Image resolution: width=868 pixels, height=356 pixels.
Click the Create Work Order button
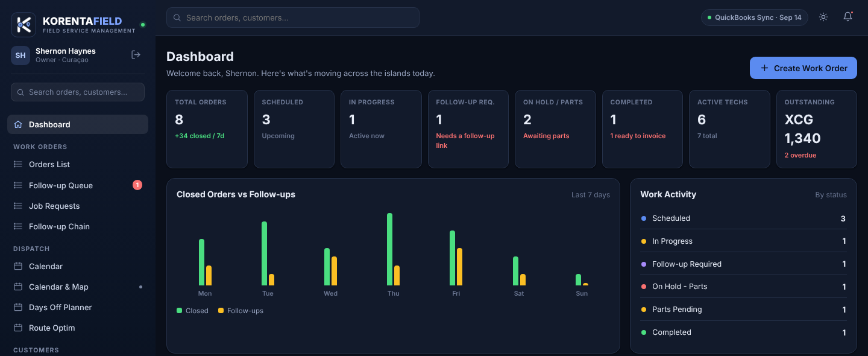click(804, 68)
